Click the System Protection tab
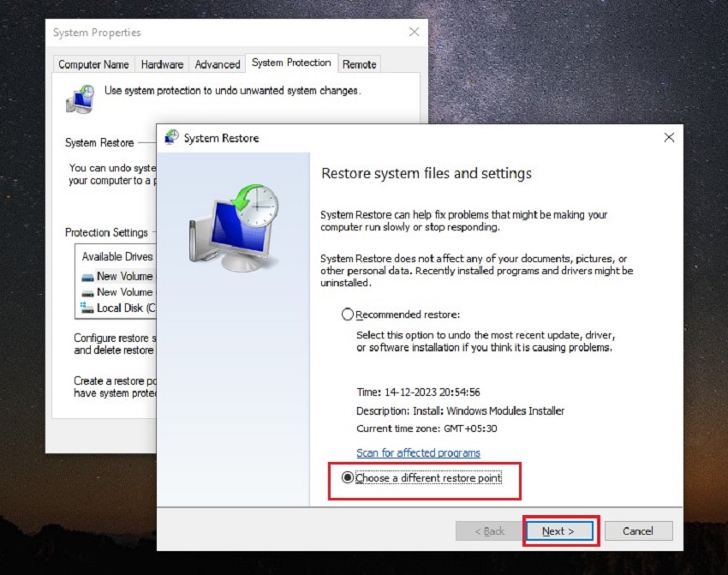The width and height of the screenshot is (728, 575). pos(290,63)
